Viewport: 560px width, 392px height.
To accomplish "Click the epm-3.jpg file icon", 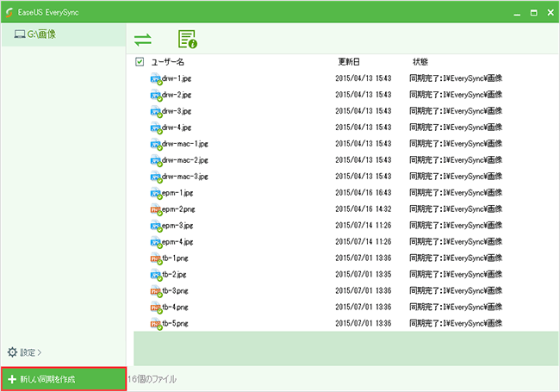I will pyautogui.click(x=156, y=227).
